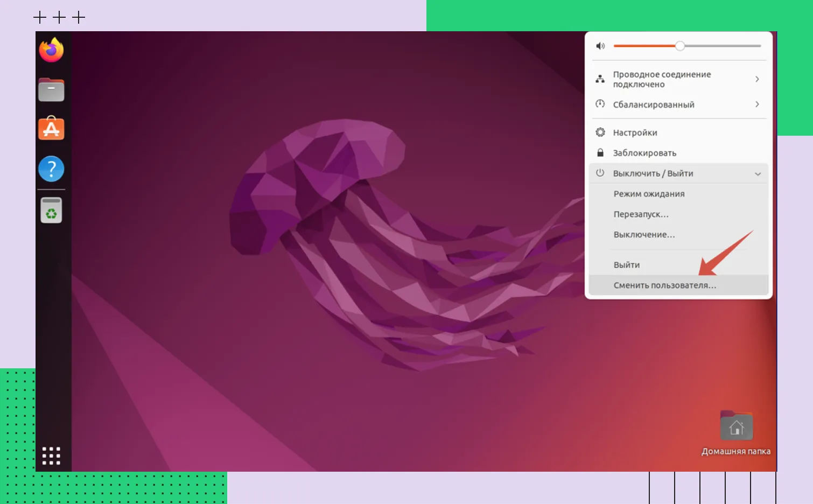Open Firefox from the dock
Image resolution: width=813 pixels, height=504 pixels.
(51, 50)
